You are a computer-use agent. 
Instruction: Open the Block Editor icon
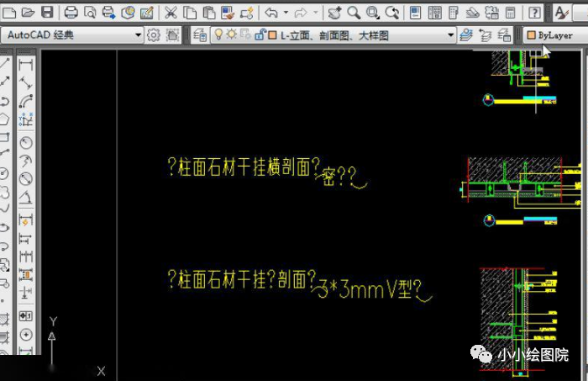(x=247, y=13)
